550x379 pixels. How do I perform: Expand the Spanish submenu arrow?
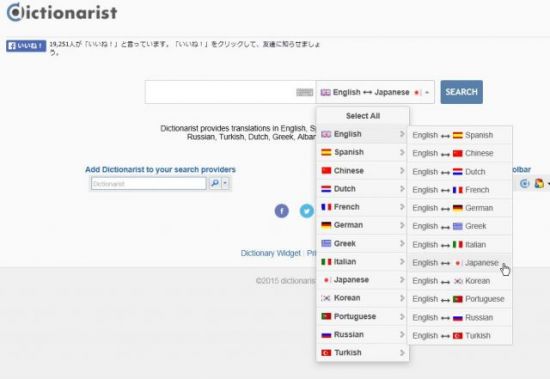(x=402, y=152)
